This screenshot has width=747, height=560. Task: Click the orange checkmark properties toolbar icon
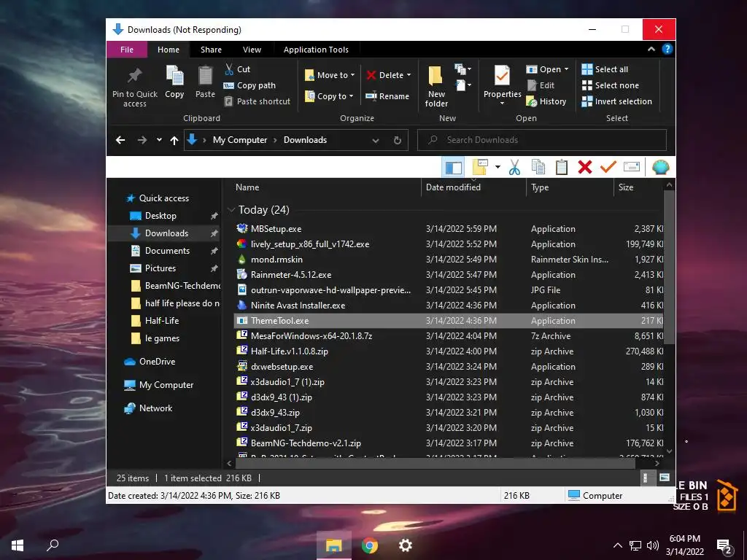pos(608,167)
